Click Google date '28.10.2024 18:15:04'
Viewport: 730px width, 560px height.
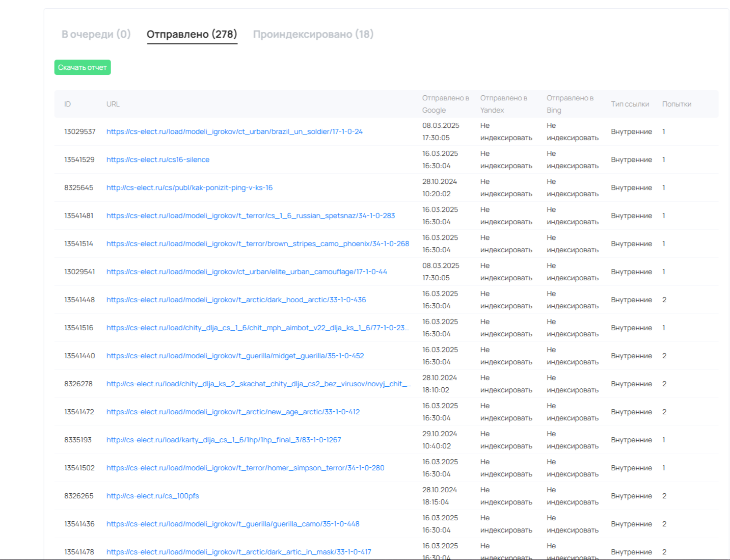coord(440,496)
